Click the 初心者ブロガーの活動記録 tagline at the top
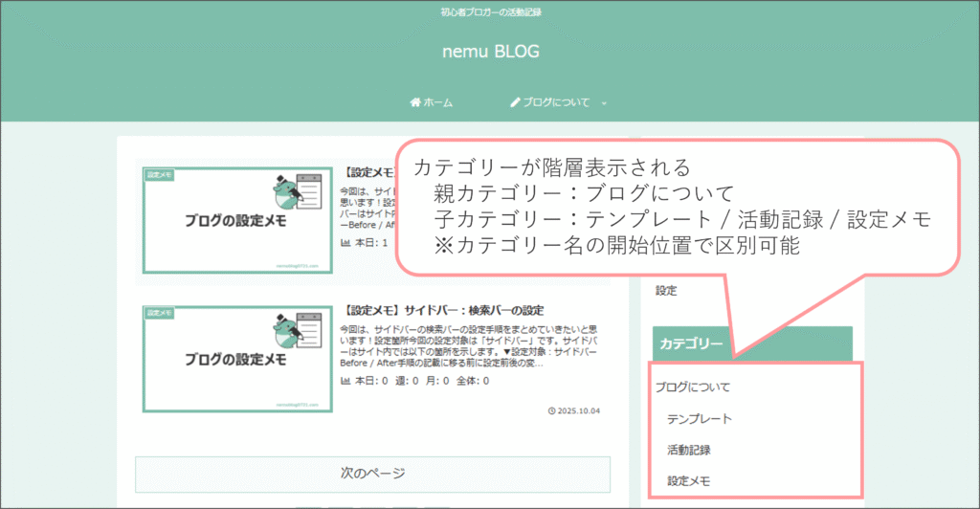Viewport: 980px width, 509px height. coord(490,12)
